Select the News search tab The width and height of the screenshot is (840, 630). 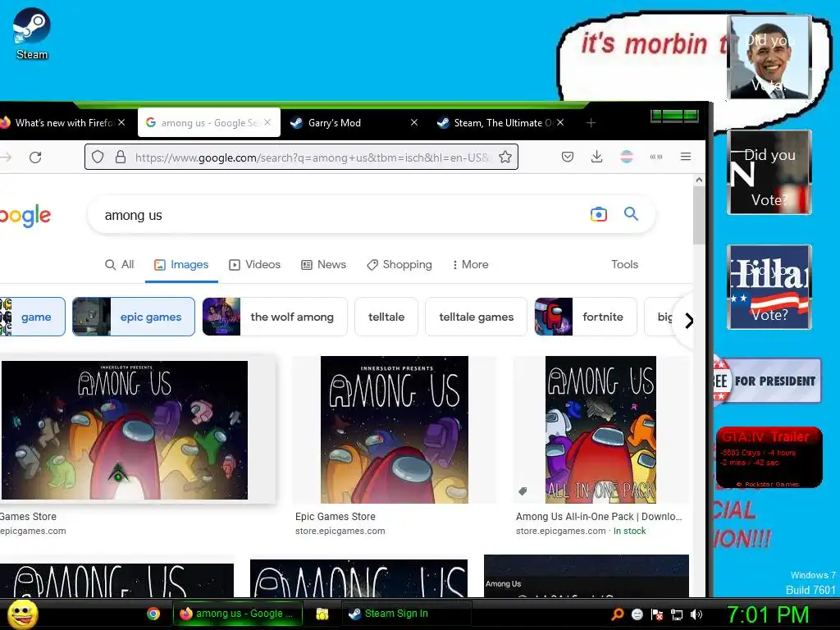click(x=323, y=265)
